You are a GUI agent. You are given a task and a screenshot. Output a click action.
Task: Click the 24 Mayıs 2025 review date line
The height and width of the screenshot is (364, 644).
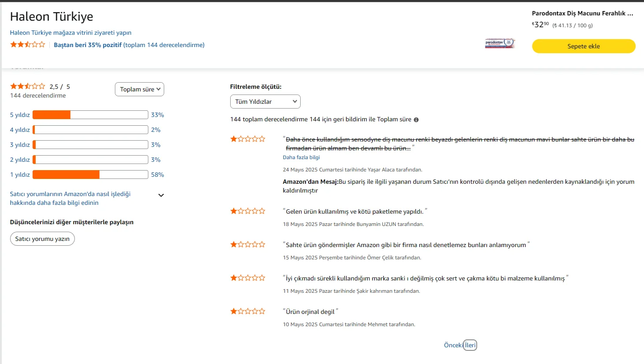[353, 170]
